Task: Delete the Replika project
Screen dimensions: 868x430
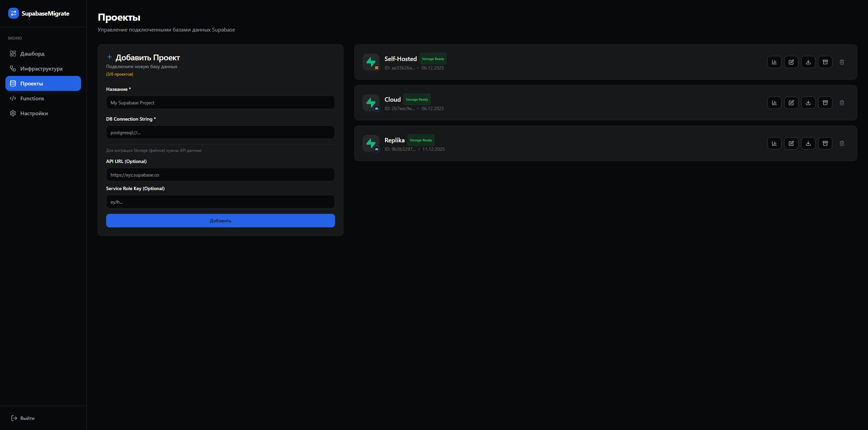Action: [842, 143]
